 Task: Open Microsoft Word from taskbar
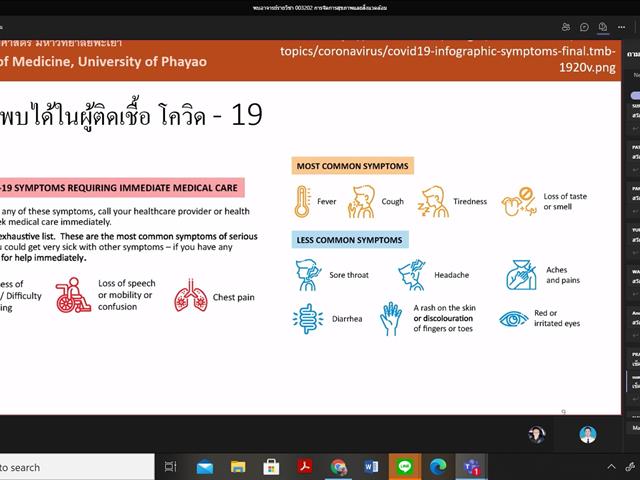pyautogui.click(x=371, y=467)
